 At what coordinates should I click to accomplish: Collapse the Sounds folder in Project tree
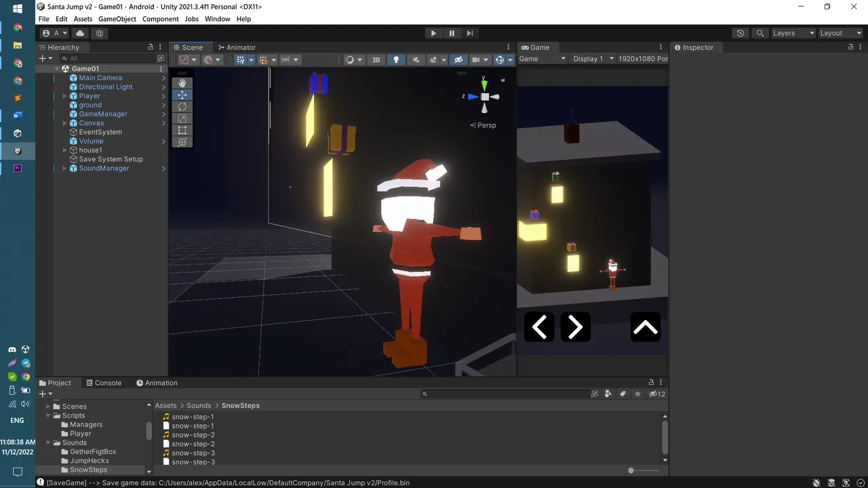pos(48,443)
